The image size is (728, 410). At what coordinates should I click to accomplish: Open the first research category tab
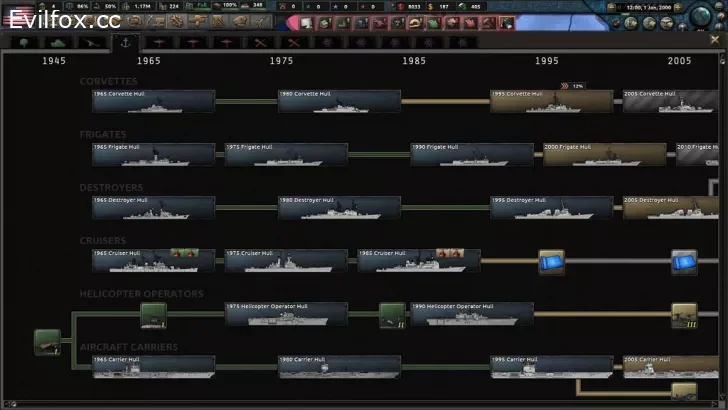pyautogui.click(x=24, y=43)
